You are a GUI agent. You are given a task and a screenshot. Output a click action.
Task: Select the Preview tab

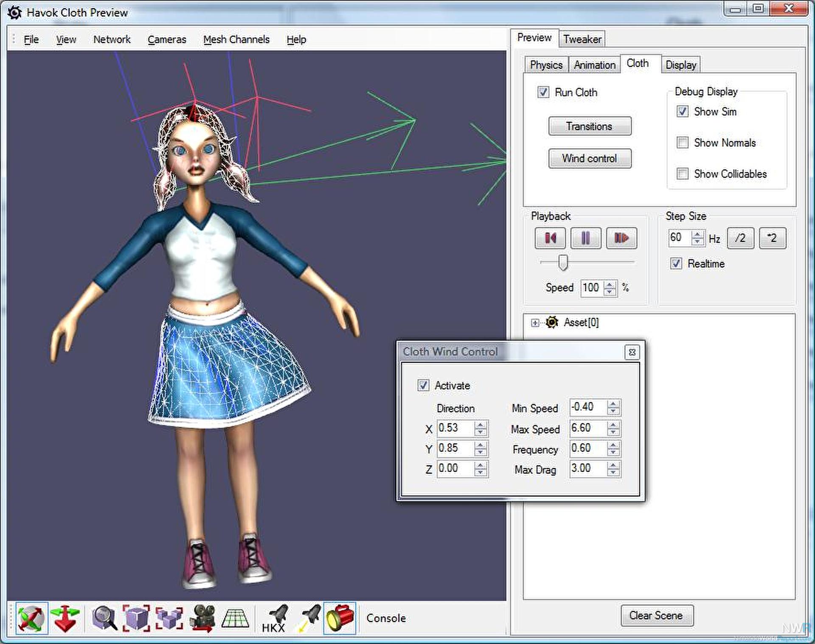534,38
